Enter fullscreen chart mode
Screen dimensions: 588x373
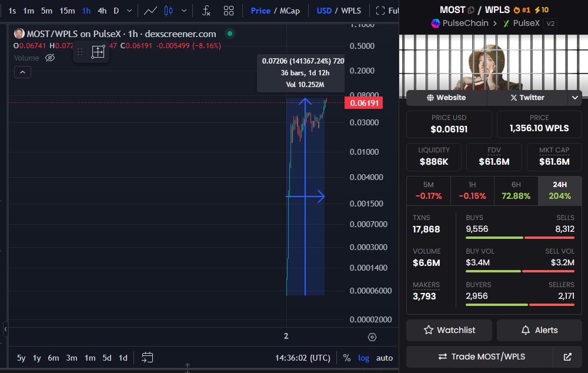click(x=382, y=10)
